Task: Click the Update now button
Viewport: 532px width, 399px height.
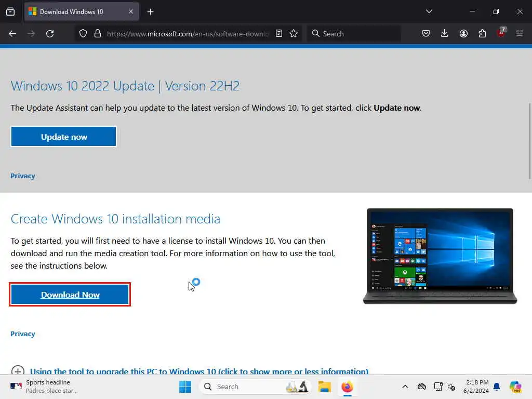Action: [64, 137]
